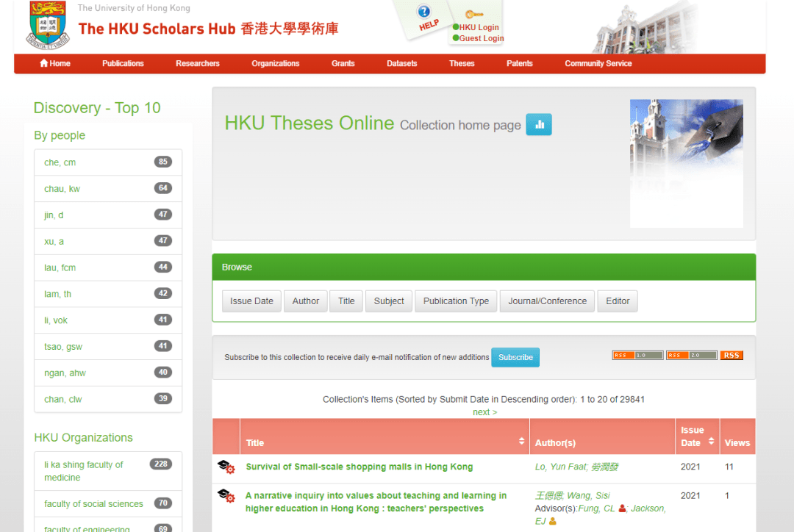Screen dimensions: 794x532
Task: Click thesis icon beside Survival of Small-scale shopping malls
Action: tap(226, 467)
